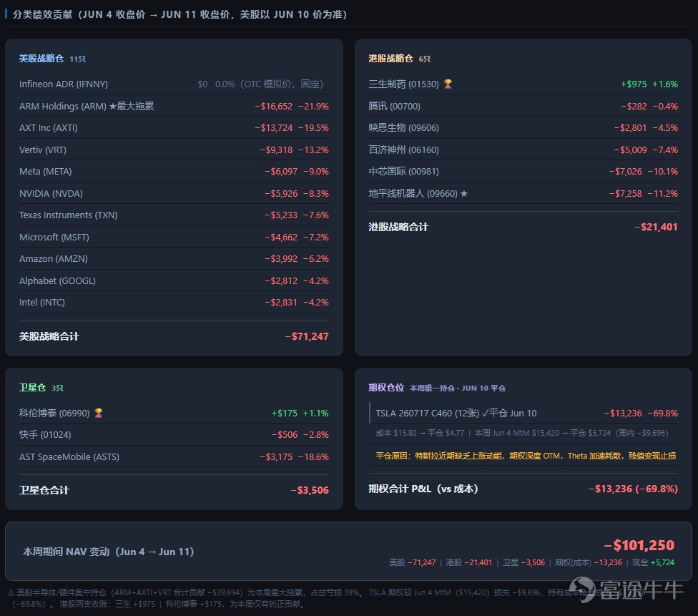Image resolution: width=698 pixels, height=616 pixels.
Task: Click the 腾讯 (00700) holding row
Action: coord(523,106)
